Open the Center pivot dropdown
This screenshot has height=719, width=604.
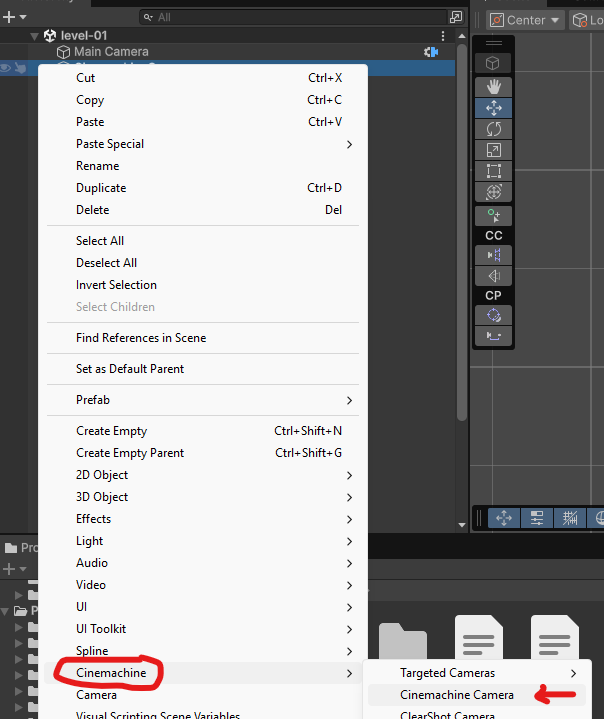coord(525,20)
